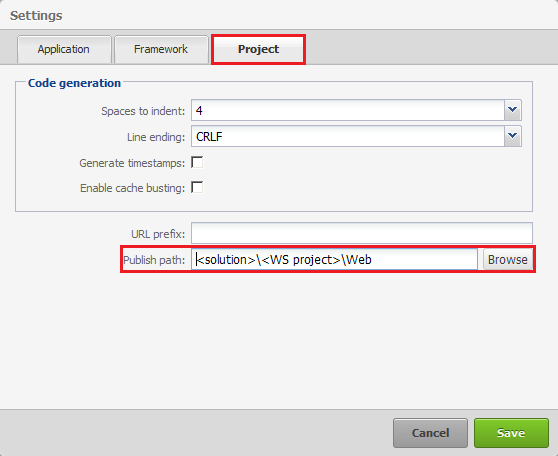Focus the URL prefix text field
The height and width of the screenshot is (456, 558).
(362, 233)
